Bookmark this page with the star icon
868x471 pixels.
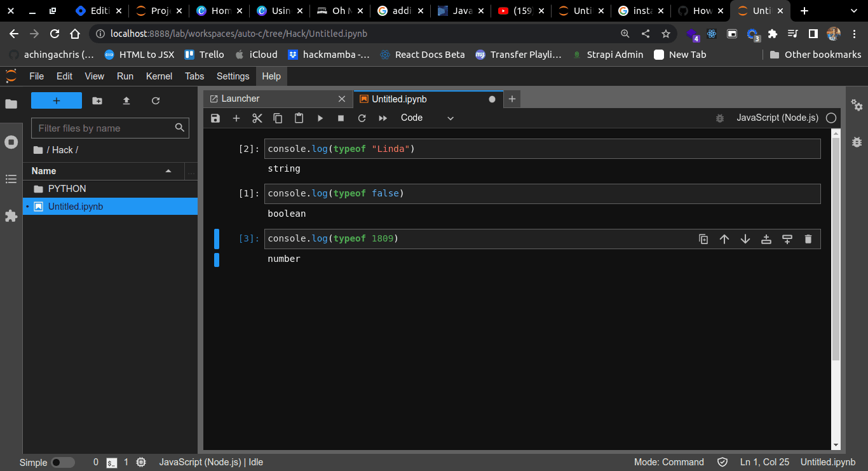click(x=665, y=34)
